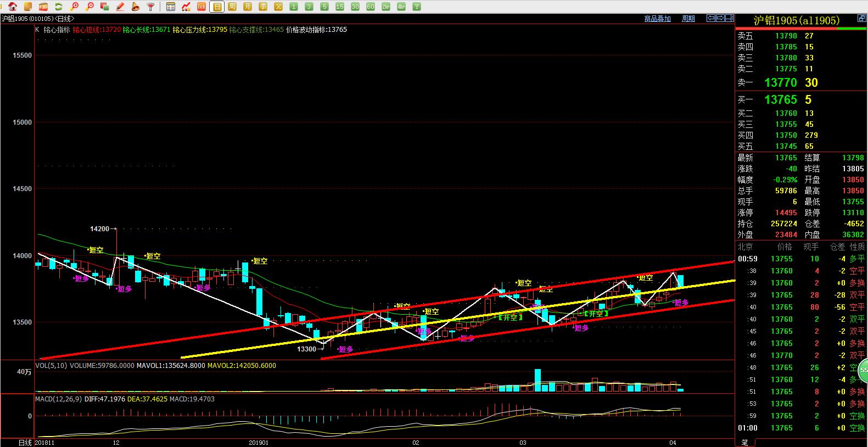
Task: Click the 铭心短线:13720 indicator label
Action: pos(97,30)
